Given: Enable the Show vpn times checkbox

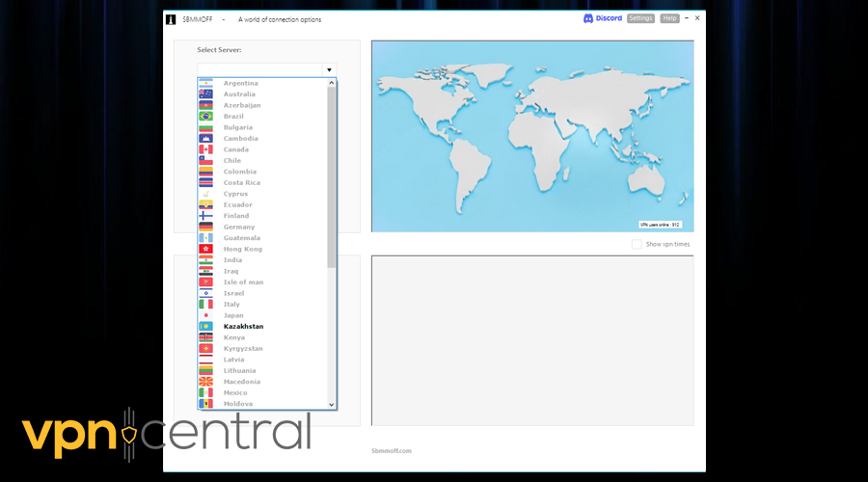Looking at the screenshot, I should tap(637, 244).
